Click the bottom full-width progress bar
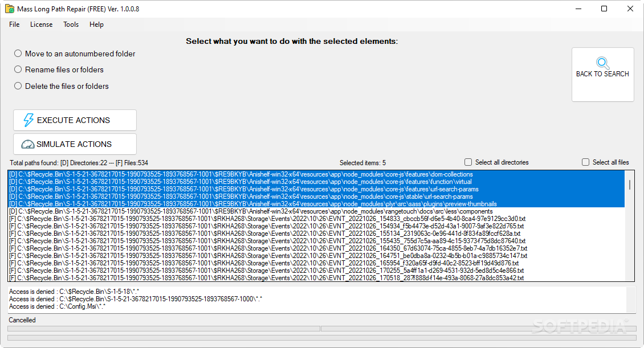Viewport: 644px width, 348px height. click(322, 337)
